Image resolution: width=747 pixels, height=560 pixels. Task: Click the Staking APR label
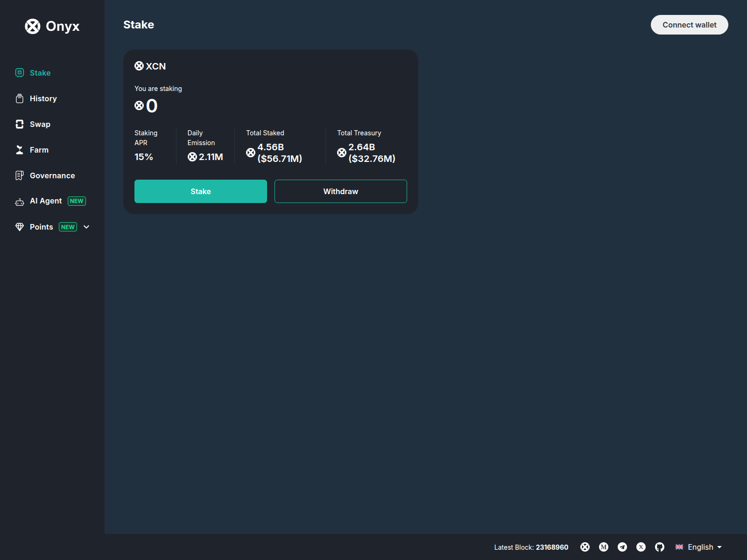[146, 138]
